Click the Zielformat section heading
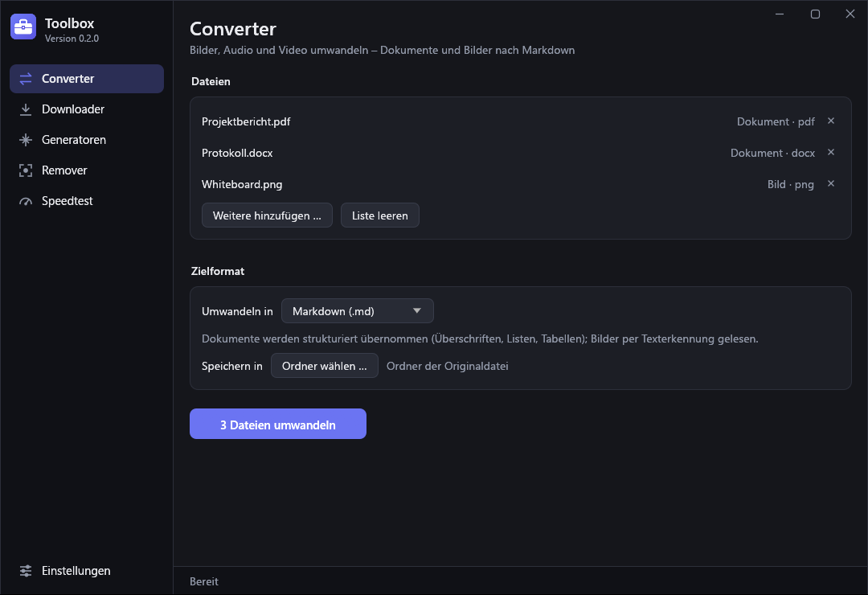Screen dimensions: 868x595 [x=218, y=271]
